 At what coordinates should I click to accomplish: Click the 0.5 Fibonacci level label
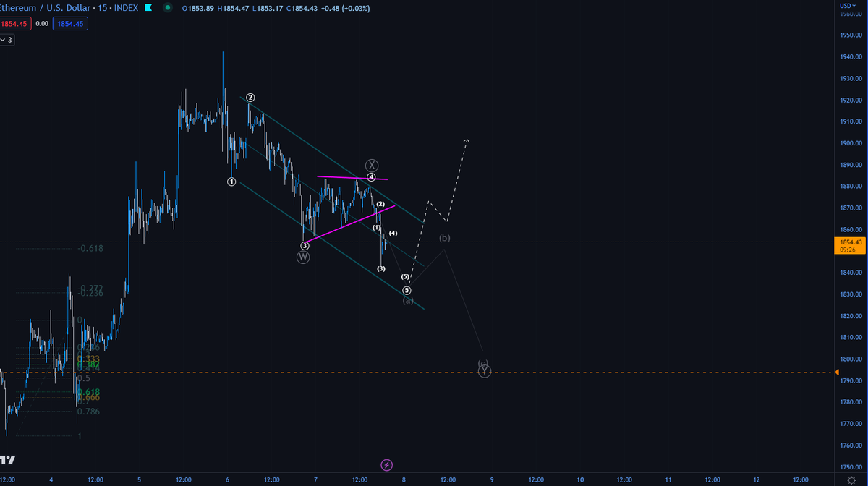tap(84, 378)
